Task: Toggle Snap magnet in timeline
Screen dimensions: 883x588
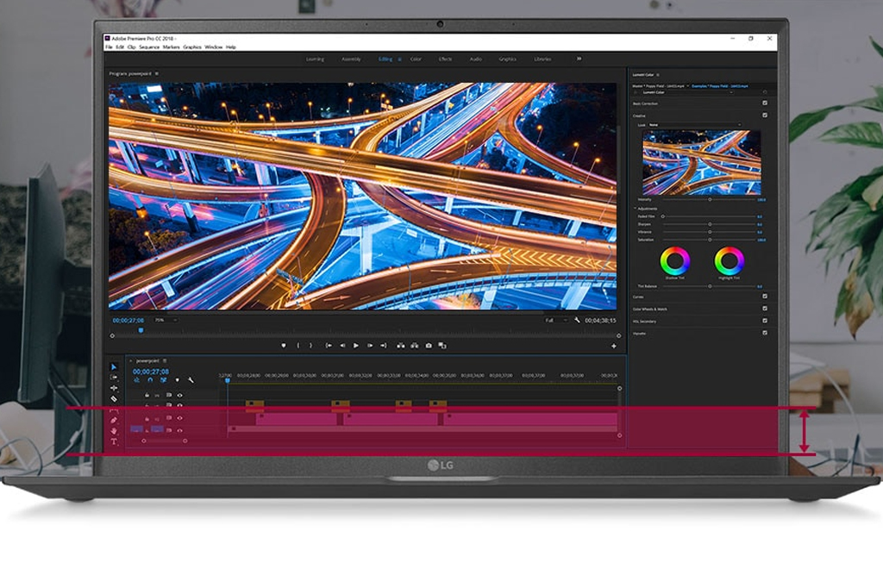Action: [150, 380]
